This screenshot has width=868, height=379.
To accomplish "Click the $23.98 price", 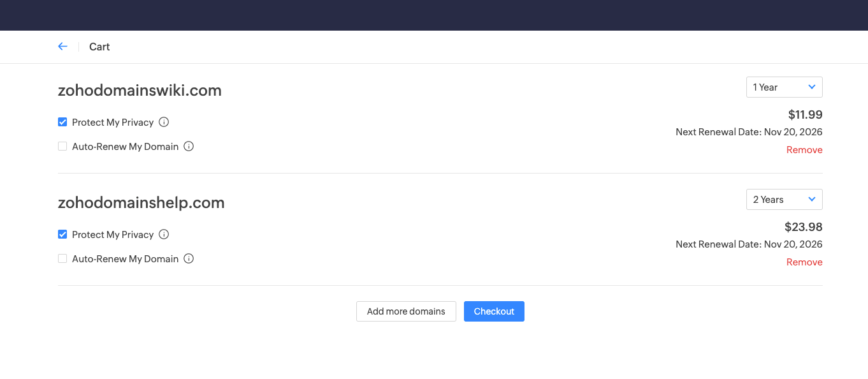I will coord(804,227).
